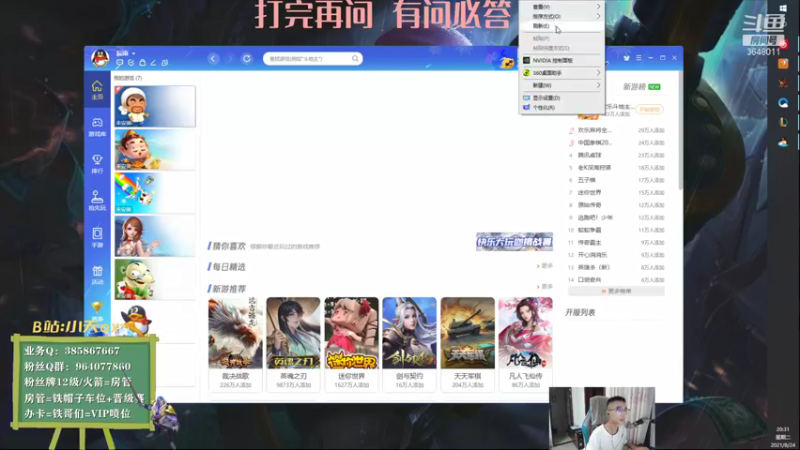Go forward with the right arrow button
800x450 pixels.
(230, 59)
